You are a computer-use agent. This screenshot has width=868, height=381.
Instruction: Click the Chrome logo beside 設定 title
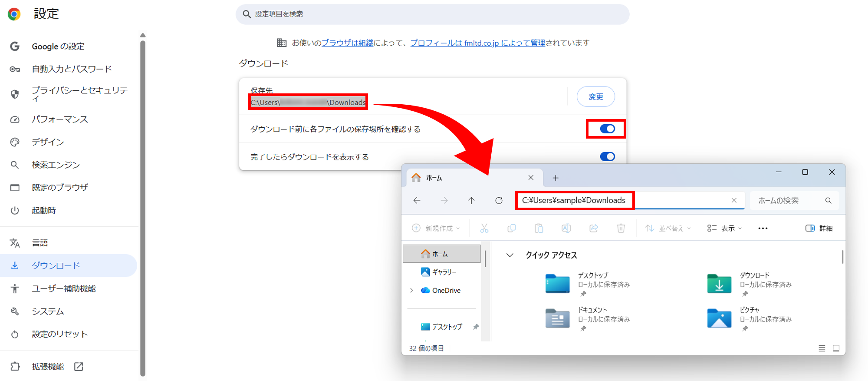point(14,14)
